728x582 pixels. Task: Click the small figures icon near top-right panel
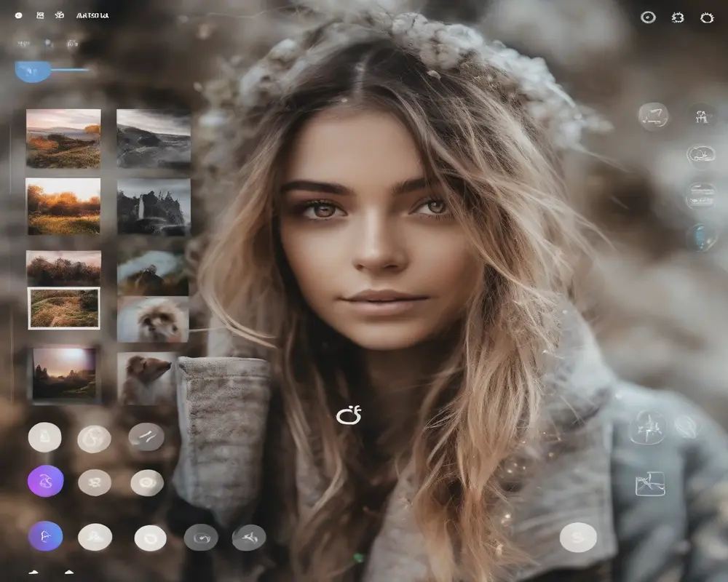click(701, 116)
